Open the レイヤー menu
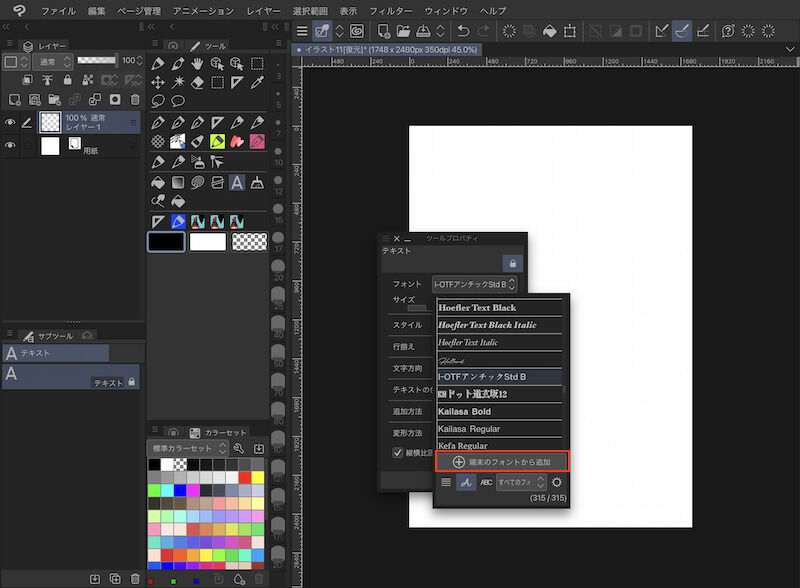The height and width of the screenshot is (588, 800). point(263,10)
